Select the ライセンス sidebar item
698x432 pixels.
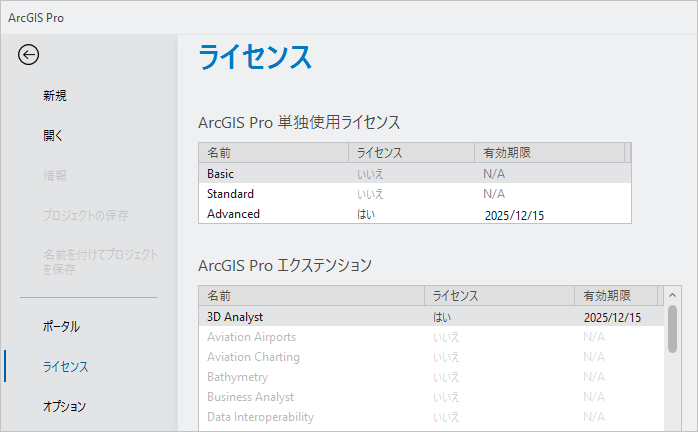pyautogui.click(x=65, y=367)
